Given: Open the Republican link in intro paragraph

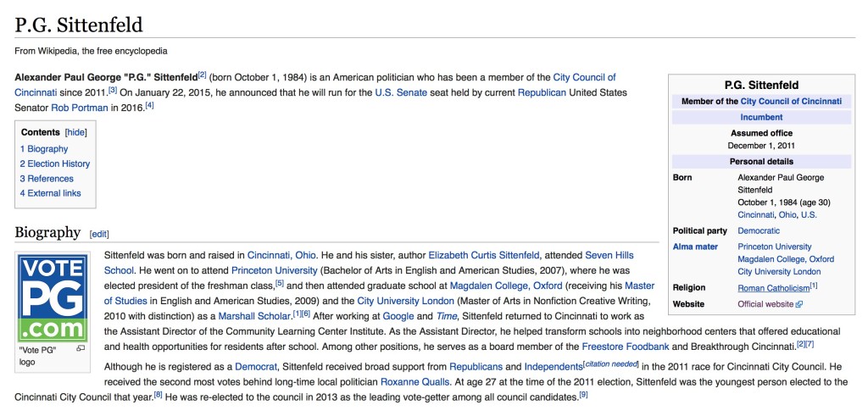Looking at the screenshot, I should (542, 92).
